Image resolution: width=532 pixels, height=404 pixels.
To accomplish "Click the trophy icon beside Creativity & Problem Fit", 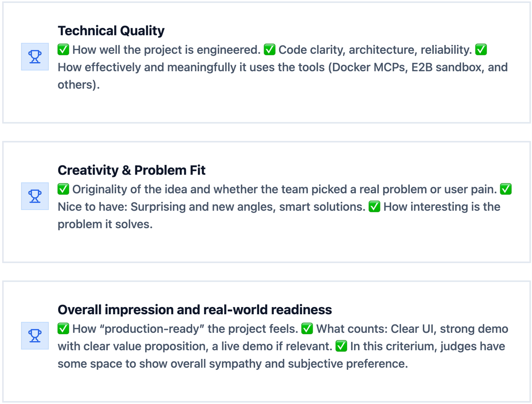I will (x=35, y=196).
